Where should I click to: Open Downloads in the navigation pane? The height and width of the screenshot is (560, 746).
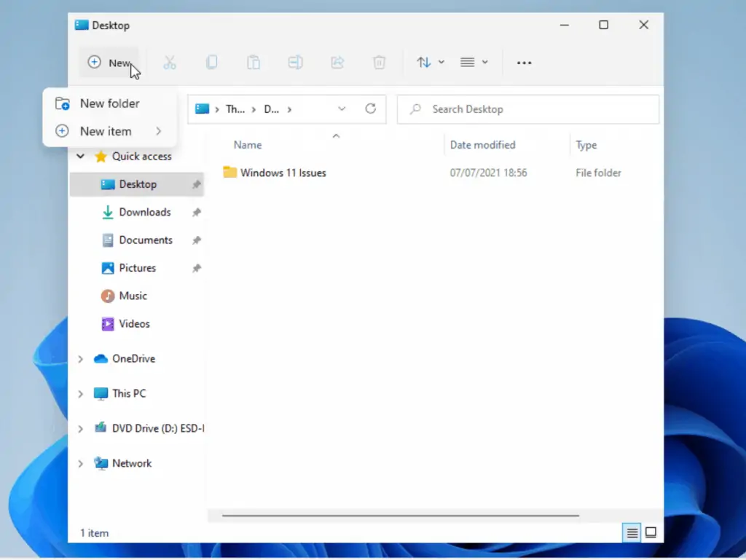[x=145, y=212]
